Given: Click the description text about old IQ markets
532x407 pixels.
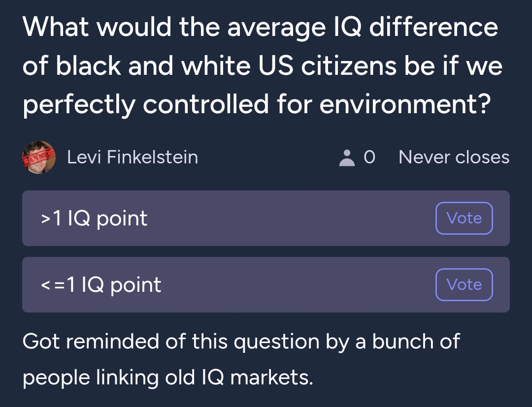Looking at the screenshot, I should 241,359.
